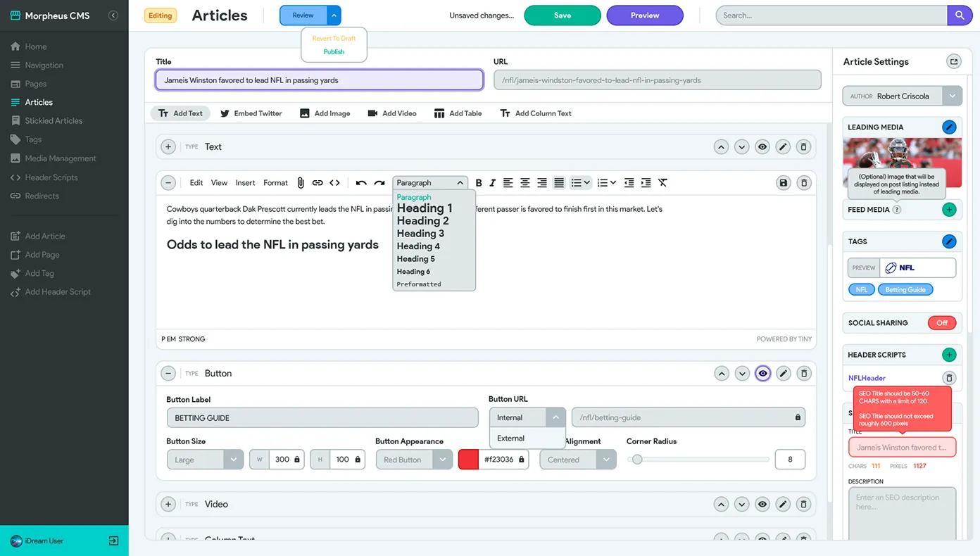Click the Save button
This screenshot has height=556, width=980.
pyautogui.click(x=563, y=15)
